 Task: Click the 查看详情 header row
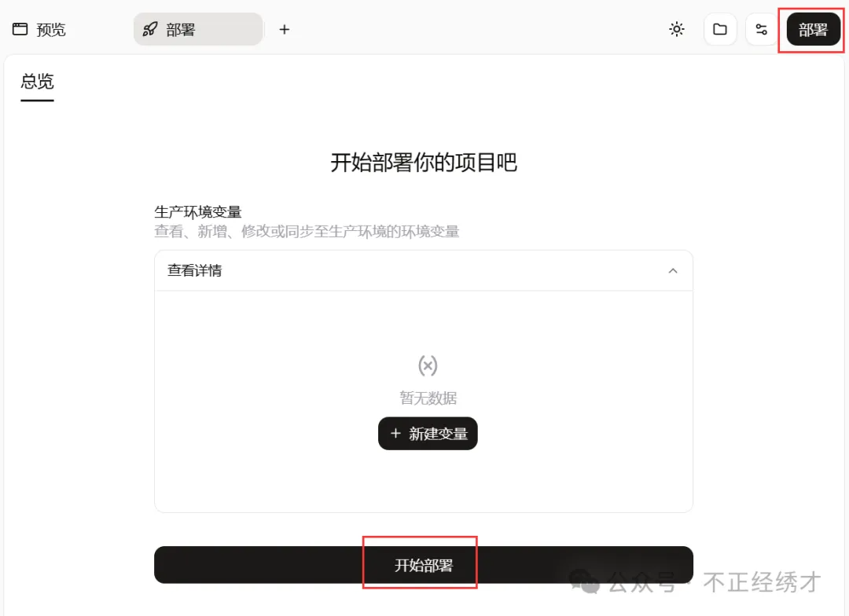(424, 270)
